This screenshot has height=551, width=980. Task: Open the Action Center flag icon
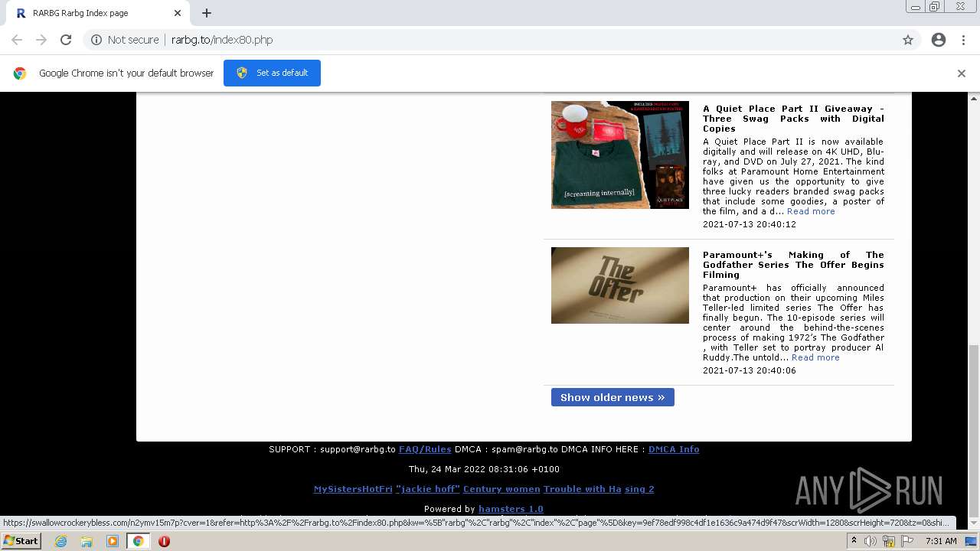pyautogui.click(x=907, y=541)
